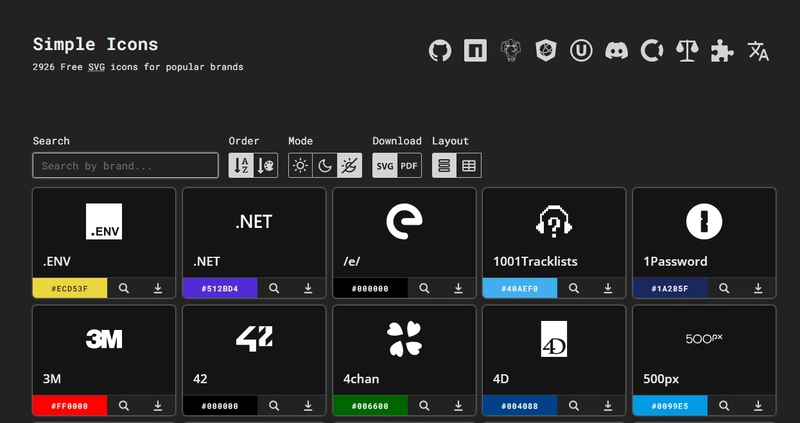Click the 4chan card title
The image size is (800, 423).
(x=361, y=379)
